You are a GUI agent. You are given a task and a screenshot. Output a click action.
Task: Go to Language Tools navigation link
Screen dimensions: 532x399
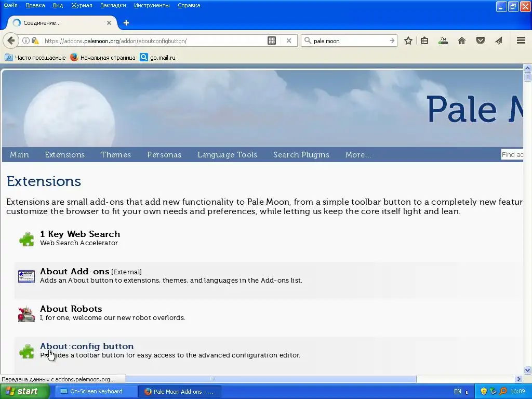228,155
